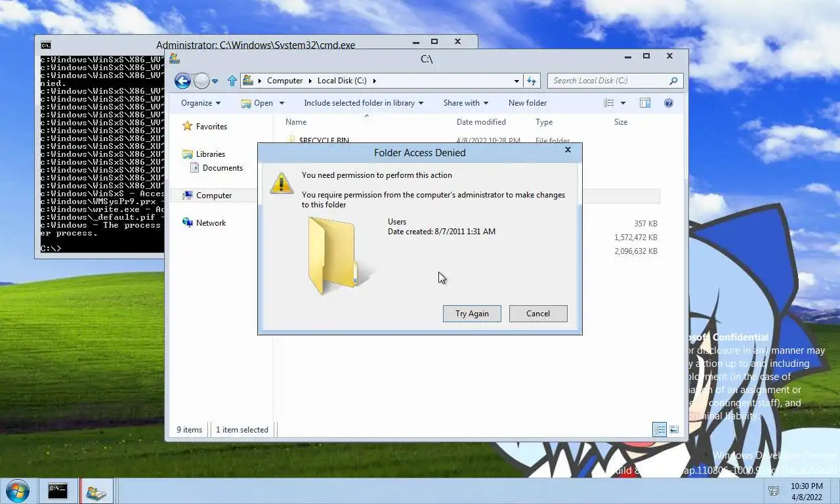Switch to large icons view in status bar

tap(674, 430)
